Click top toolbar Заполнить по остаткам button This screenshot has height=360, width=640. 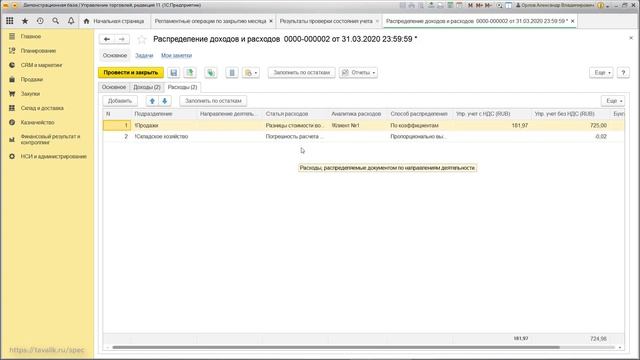coord(301,73)
